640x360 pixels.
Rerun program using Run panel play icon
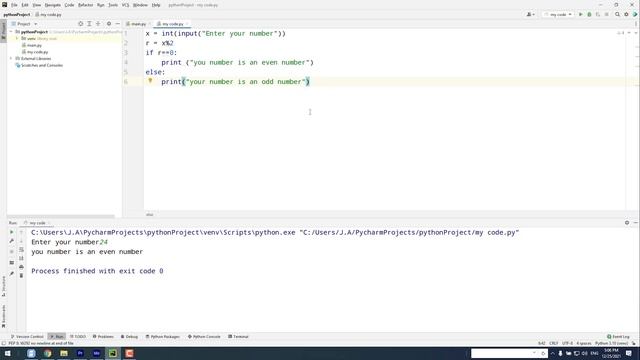tap(11, 232)
